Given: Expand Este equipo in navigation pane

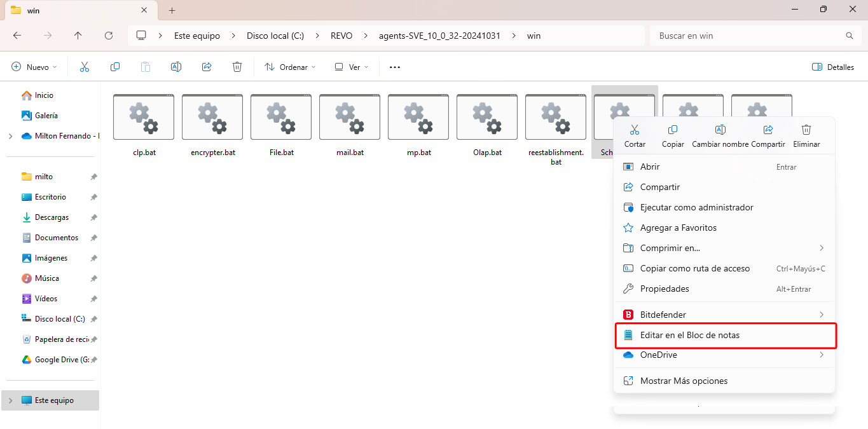Looking at the screenshot, I should tap(10, 400).
